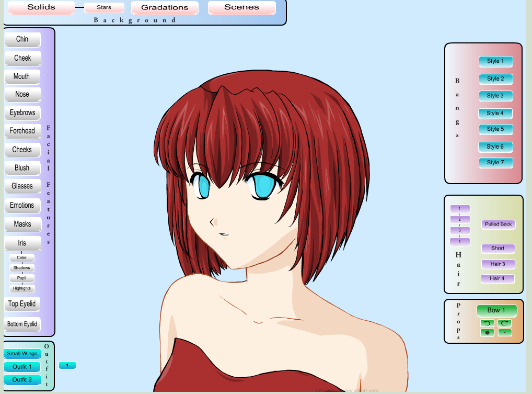Apply bangs Style 4

[495, 114]
